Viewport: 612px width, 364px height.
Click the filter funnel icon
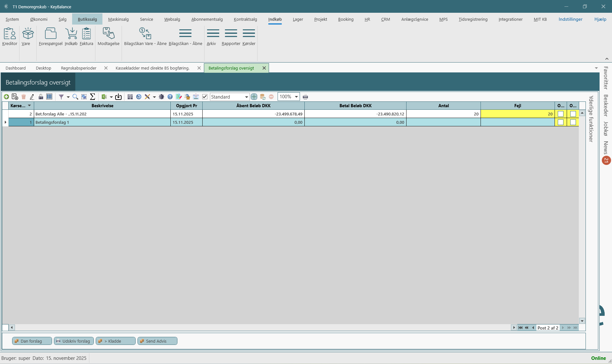(x=61, y=97)
